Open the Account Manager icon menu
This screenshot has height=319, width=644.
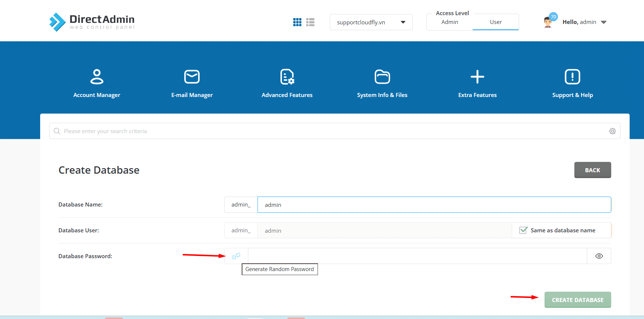click(x=97, y=77)
